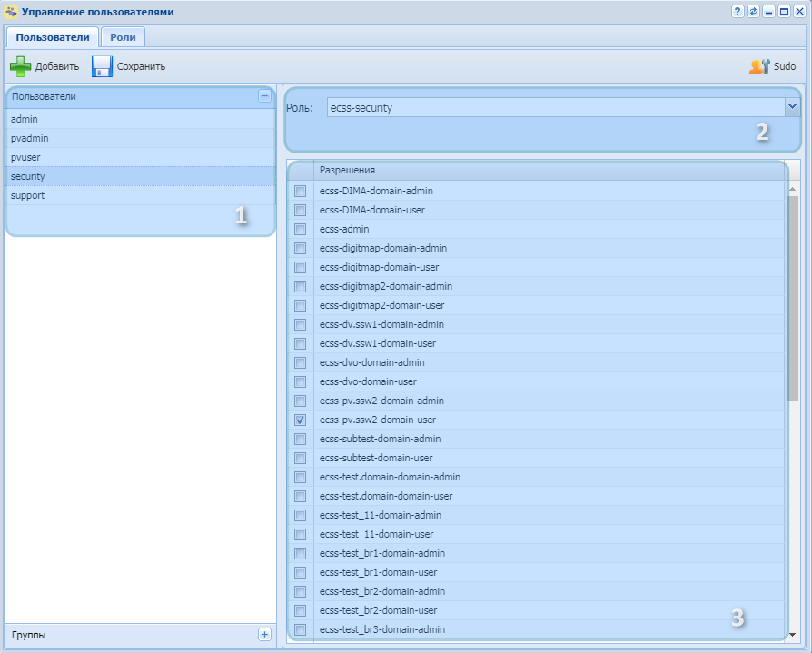The width and height of the screenshot is (812, 653).
Task: Collapse the Пользователи panel
Action: (x=264, y=95)
